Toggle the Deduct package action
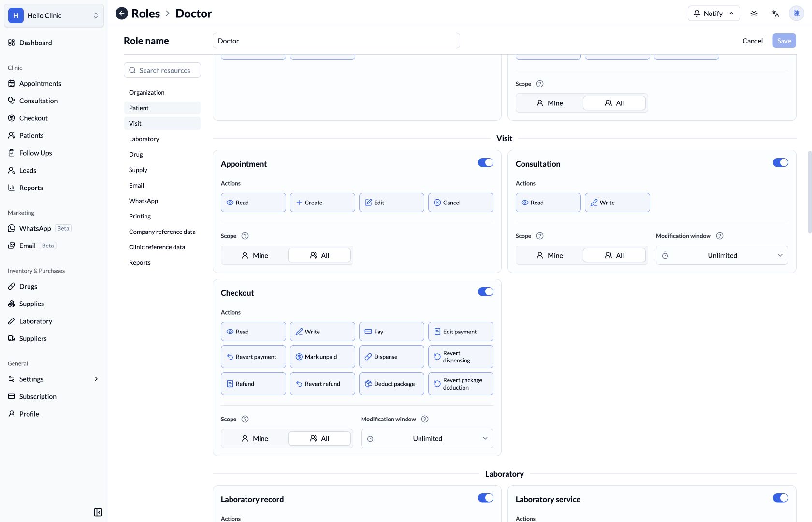 (391, 384)
